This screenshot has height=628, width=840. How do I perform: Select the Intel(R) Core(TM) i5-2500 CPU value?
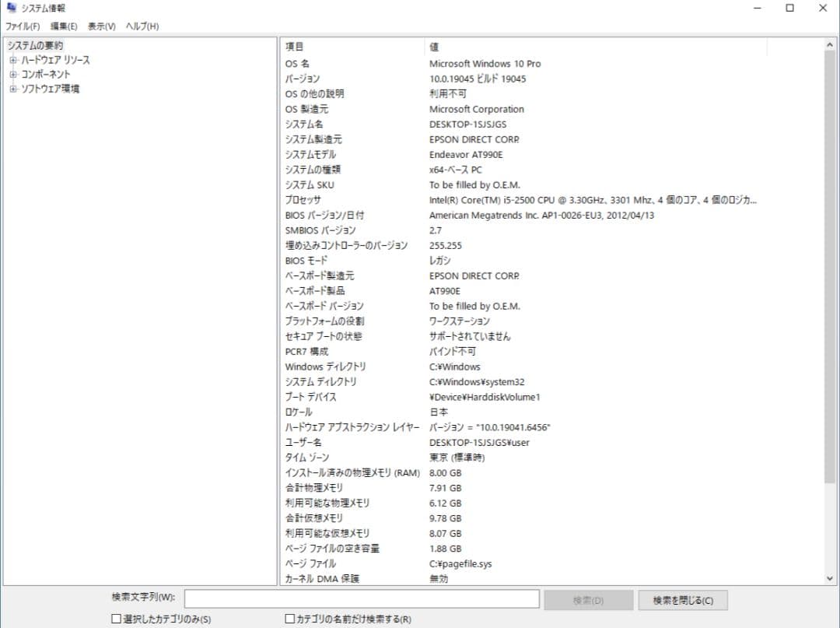coord(593,200)
